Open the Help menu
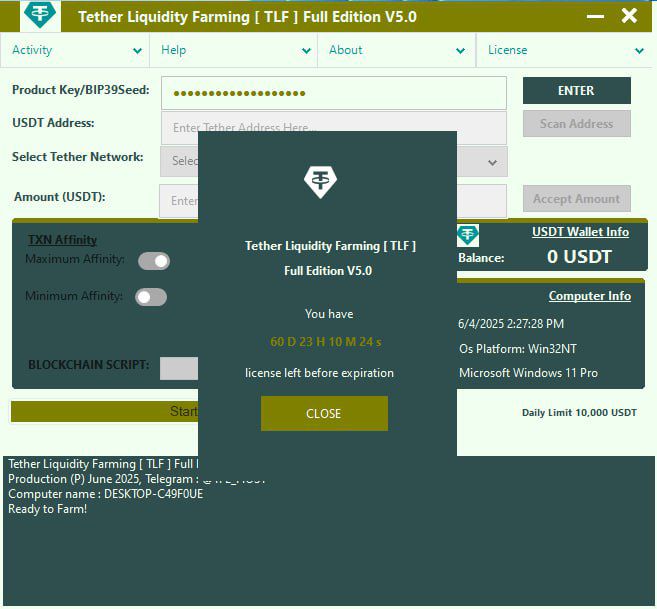 click(x=174, y=50)
